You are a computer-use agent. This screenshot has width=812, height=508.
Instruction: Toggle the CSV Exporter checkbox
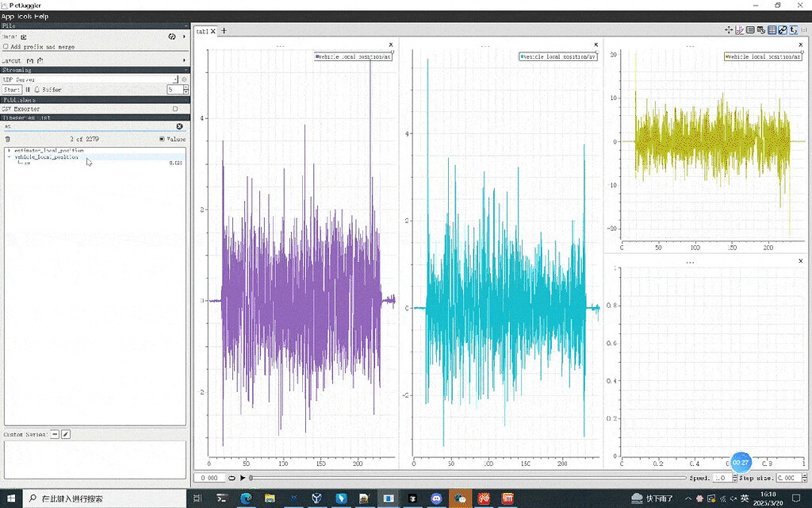174,109
